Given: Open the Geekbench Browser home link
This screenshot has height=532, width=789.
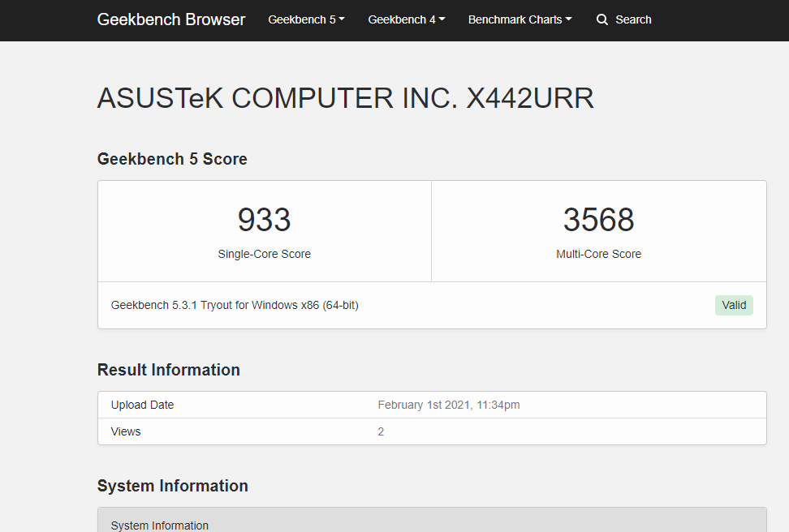Looking at the screenshot, I should pos(171,19).
